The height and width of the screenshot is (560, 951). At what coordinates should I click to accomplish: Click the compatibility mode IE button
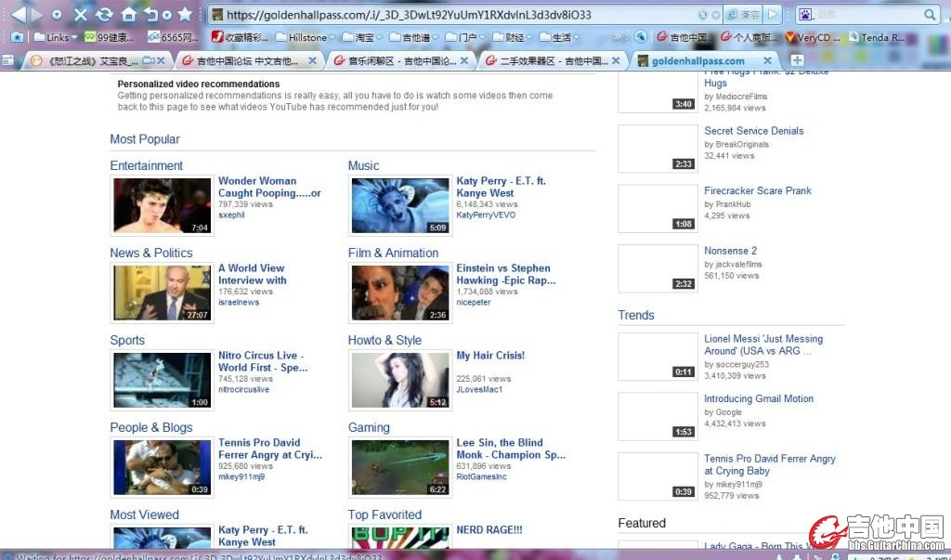744,15
